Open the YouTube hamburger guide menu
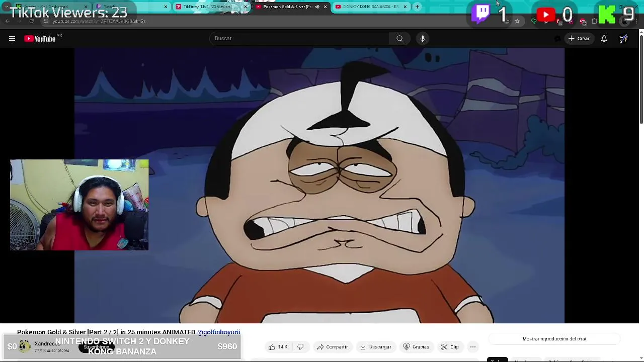The width and height of the screenshot is (644, 362). coord(12,39)
